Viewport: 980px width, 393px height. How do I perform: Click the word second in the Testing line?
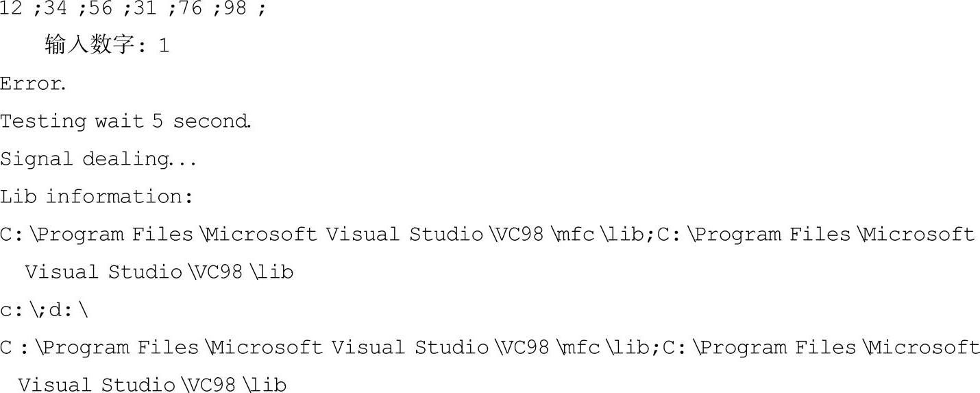pyautogui.click(x=211, y=121)
